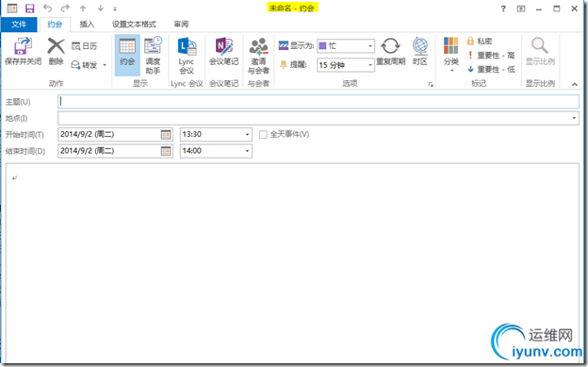Open the start date calendar picker
The height and width of the screenshot is (367, 588).
[166, 135]
